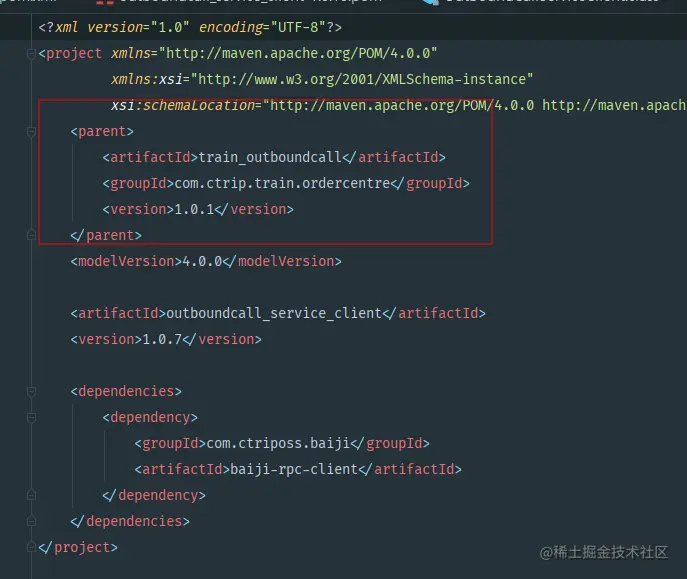Click fold marker beside closing project tag
687x579 pixels.
tap(31, 547)
